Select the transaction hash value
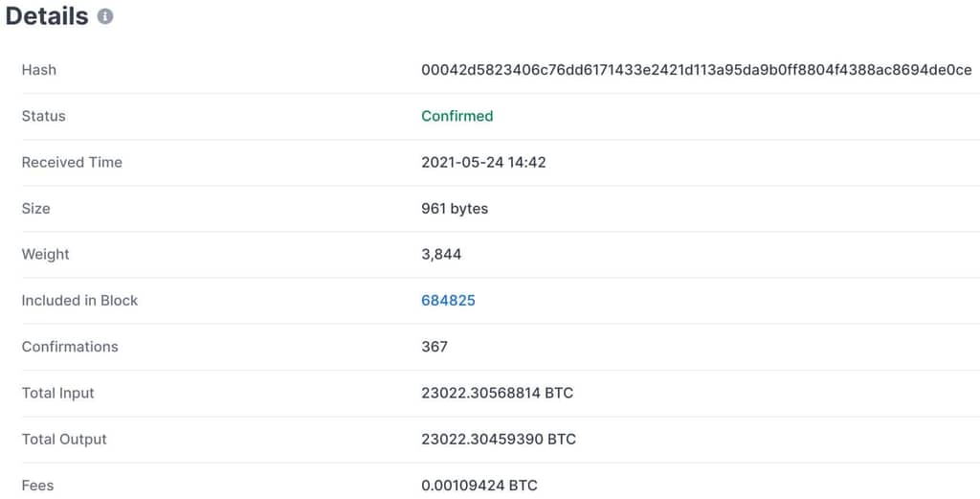Screen dimensions: 980x499 [697, 70]
